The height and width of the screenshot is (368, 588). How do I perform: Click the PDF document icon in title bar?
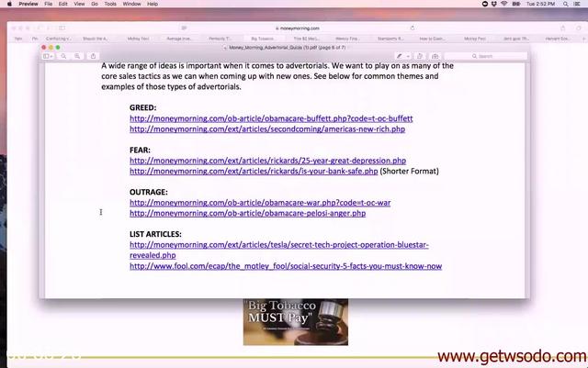(225, 48)
